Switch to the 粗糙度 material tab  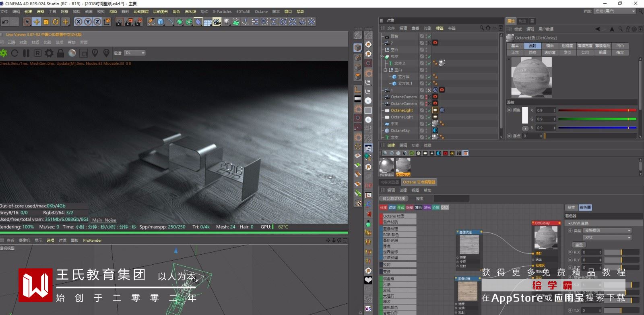pos(567,46)
